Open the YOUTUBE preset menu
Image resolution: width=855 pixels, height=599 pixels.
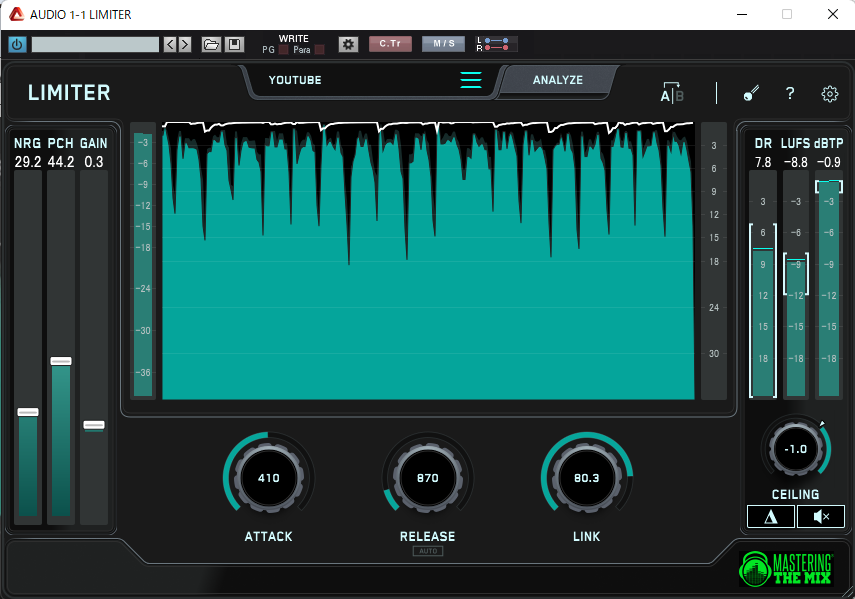click(295, 80)
